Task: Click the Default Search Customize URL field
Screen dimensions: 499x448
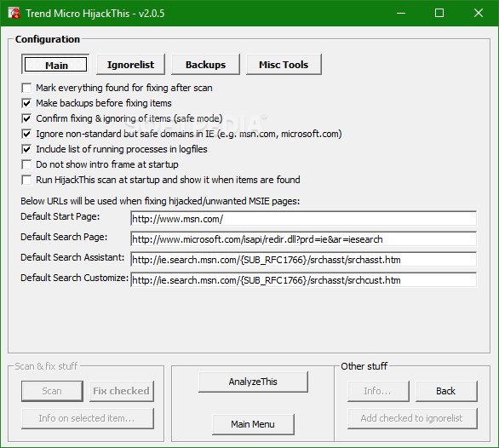Action: pyautogui.click(x=304, y=280)
